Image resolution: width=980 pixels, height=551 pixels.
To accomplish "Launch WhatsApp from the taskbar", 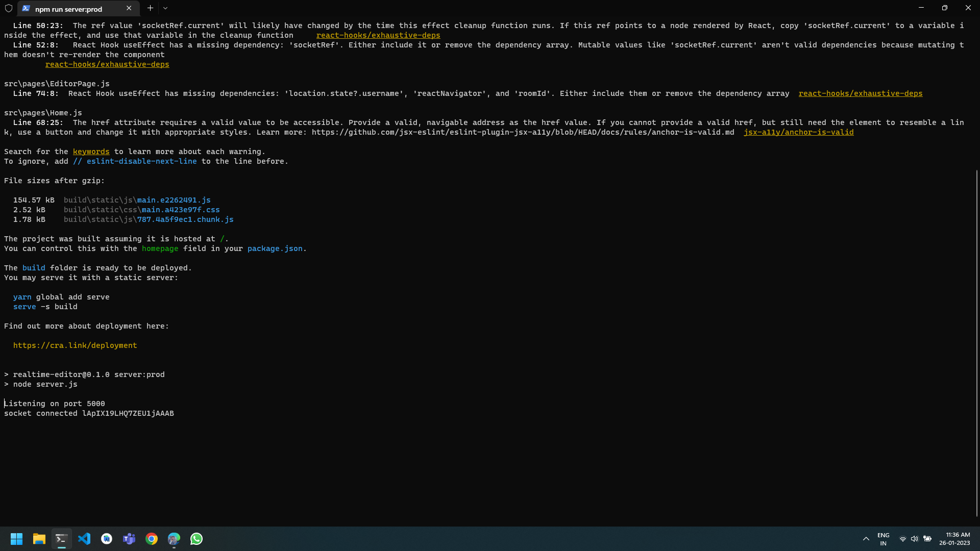I will (196, 539).
